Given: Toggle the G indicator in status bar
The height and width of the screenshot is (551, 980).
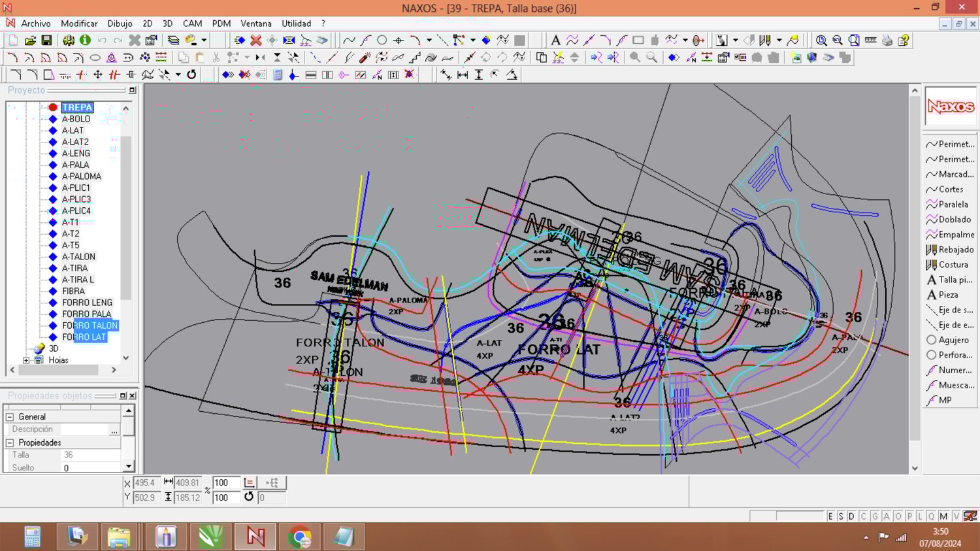Looking at the screenshot, I should point(875,516).
